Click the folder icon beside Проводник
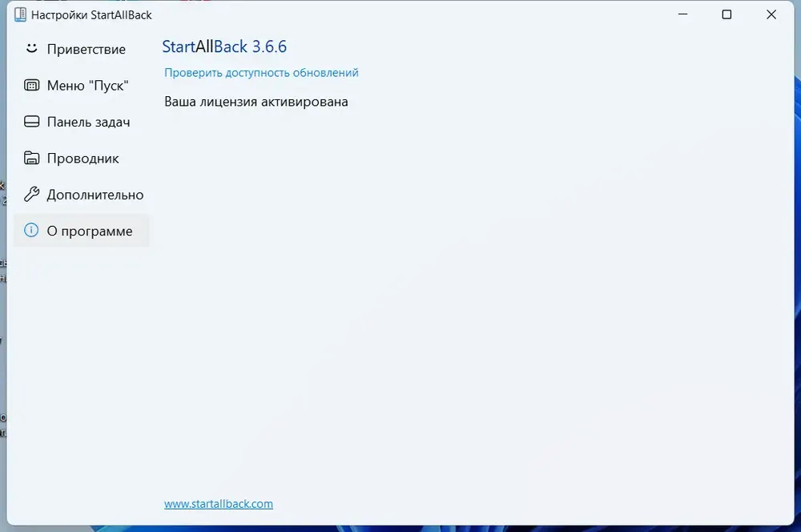801x532 pixels. 32,158
